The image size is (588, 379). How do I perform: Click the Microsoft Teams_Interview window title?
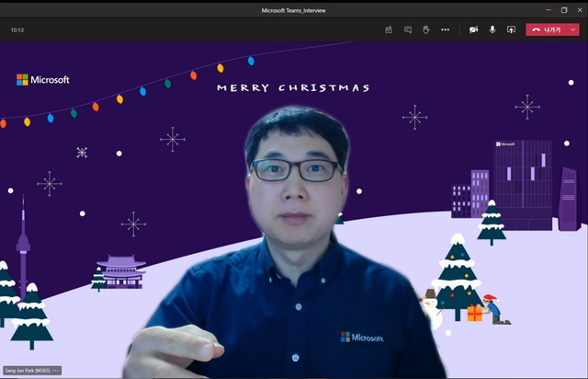294,9
